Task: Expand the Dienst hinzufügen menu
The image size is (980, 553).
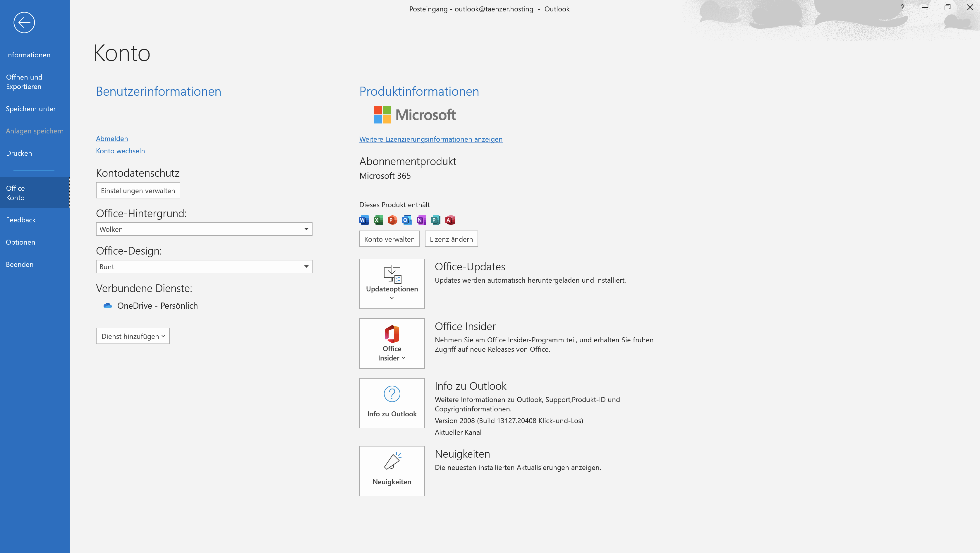Action: tap(132, 336)
